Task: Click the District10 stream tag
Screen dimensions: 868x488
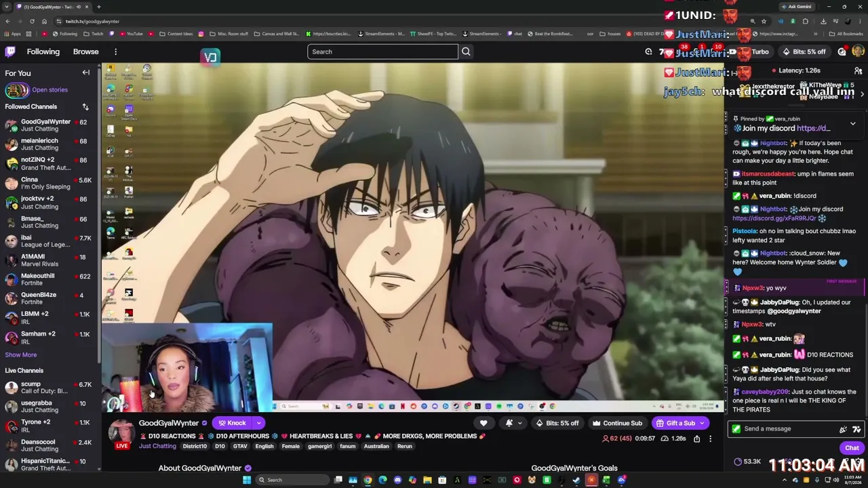Action: [195, 446]
